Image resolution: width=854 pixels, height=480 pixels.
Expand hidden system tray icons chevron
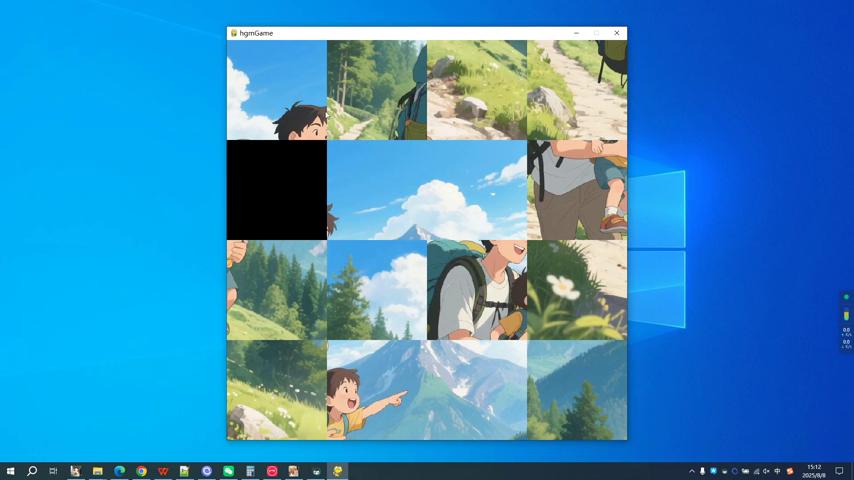click(691, 471)
